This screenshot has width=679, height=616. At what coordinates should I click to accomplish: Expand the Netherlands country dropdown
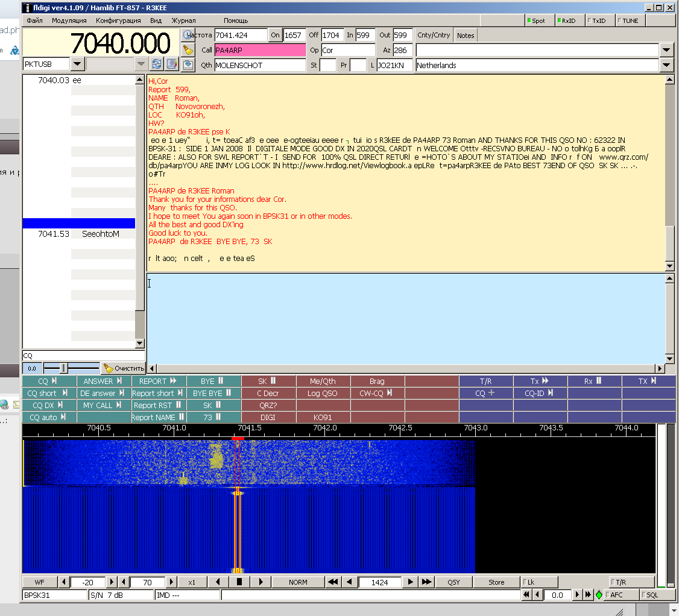coord(666,65)
